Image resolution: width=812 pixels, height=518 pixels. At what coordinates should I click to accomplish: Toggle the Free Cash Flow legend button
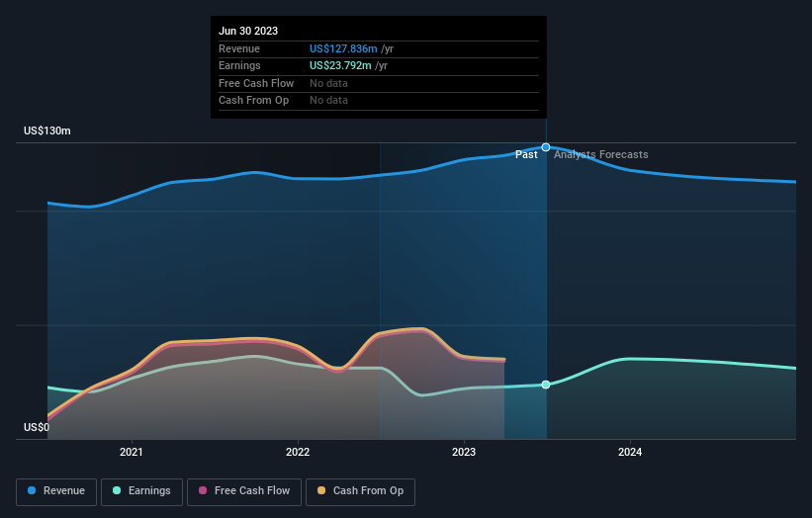244,491
